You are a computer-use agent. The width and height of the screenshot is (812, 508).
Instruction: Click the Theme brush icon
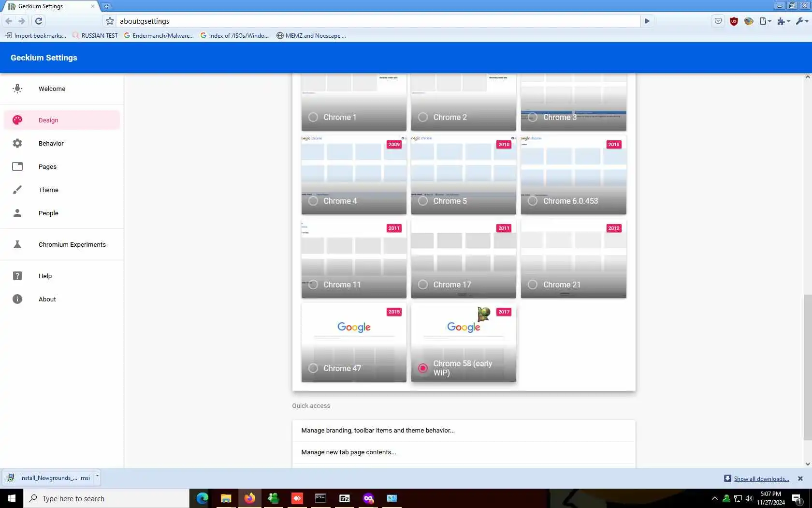coord(17,190)
